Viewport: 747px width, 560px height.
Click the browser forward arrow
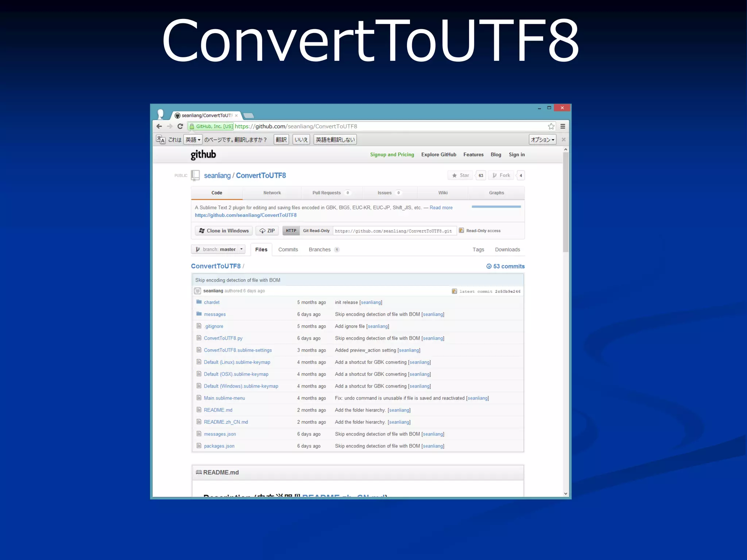click(x=170, y=126)
